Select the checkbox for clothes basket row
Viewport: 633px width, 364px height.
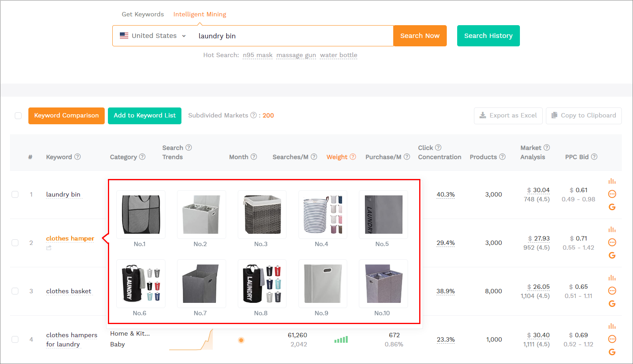tap(15, 291)
